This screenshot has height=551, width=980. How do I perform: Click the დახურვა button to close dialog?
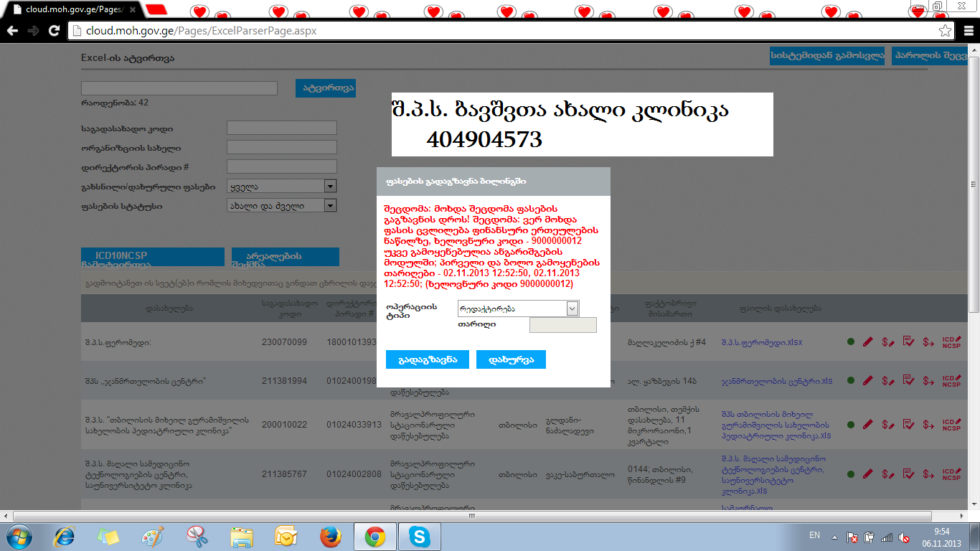coord(511,359)
